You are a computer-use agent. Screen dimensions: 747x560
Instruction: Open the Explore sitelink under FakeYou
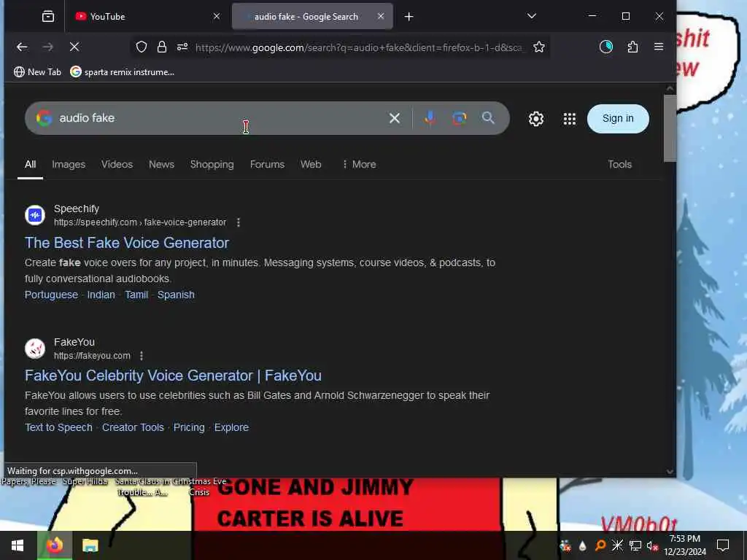click(231, 427)
